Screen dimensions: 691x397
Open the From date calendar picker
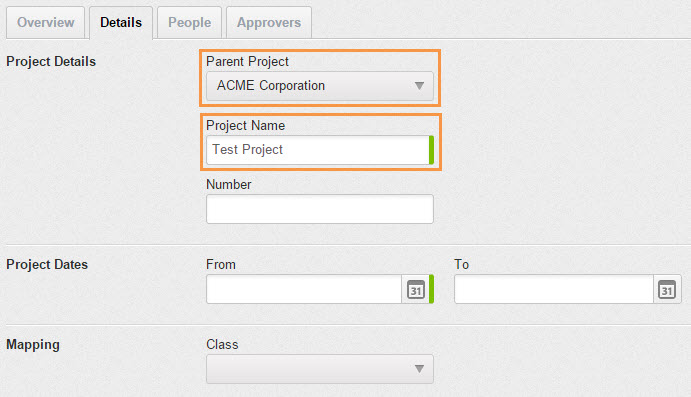point(416,289)
